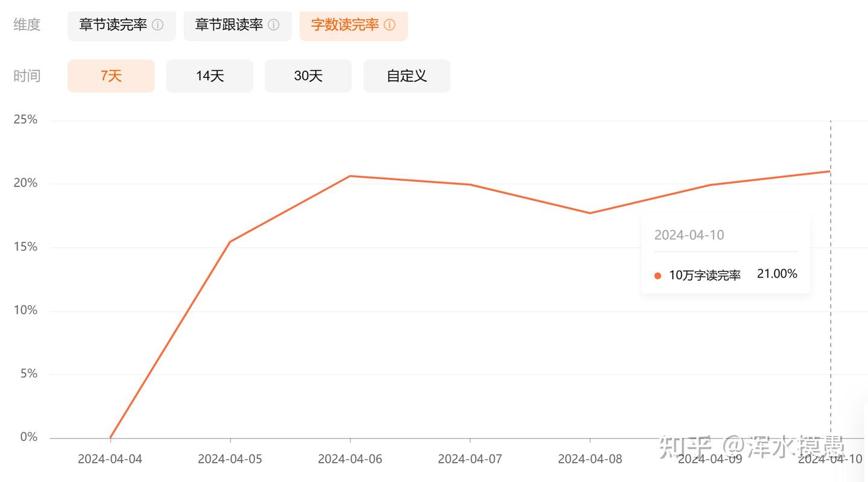
Task: Click the 2024-04-04 x-axis date label
Action: [110, 459]
